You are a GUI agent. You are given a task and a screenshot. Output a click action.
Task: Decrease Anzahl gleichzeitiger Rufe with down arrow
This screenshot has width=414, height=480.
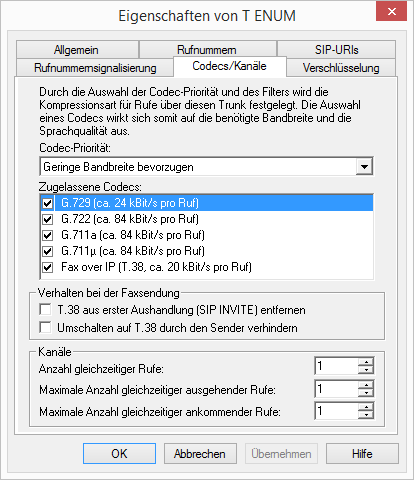(366, 370)
